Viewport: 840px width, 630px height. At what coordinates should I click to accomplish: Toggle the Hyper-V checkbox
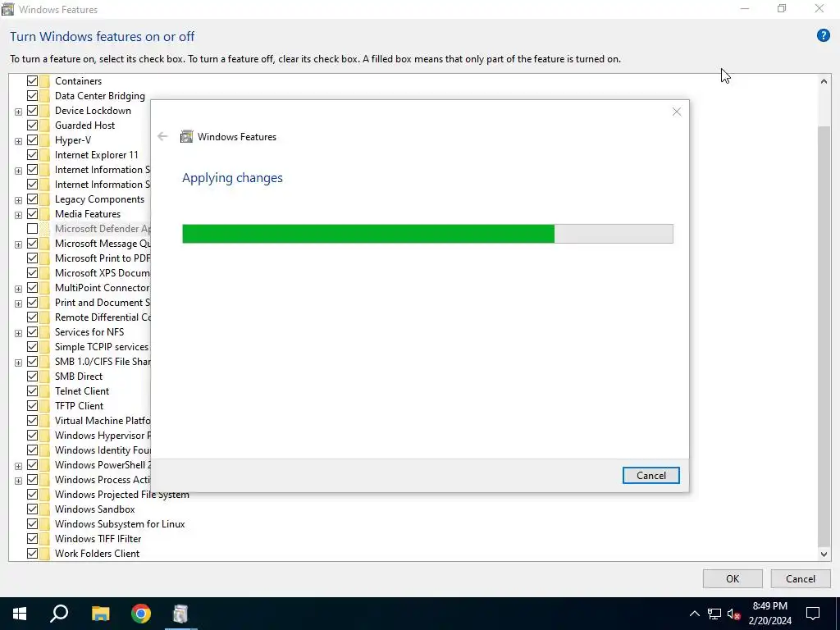coord(32,139)
